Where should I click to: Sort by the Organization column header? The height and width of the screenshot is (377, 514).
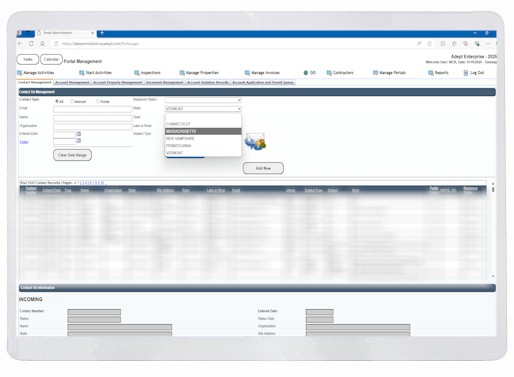click(x=113, y=190)
